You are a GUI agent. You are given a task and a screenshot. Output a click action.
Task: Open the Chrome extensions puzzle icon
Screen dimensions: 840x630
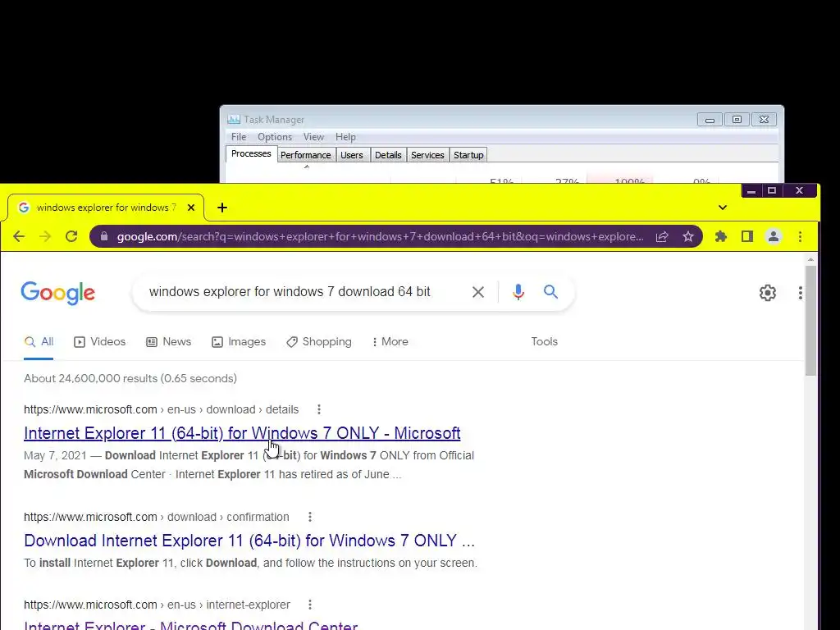pos(721,236)
